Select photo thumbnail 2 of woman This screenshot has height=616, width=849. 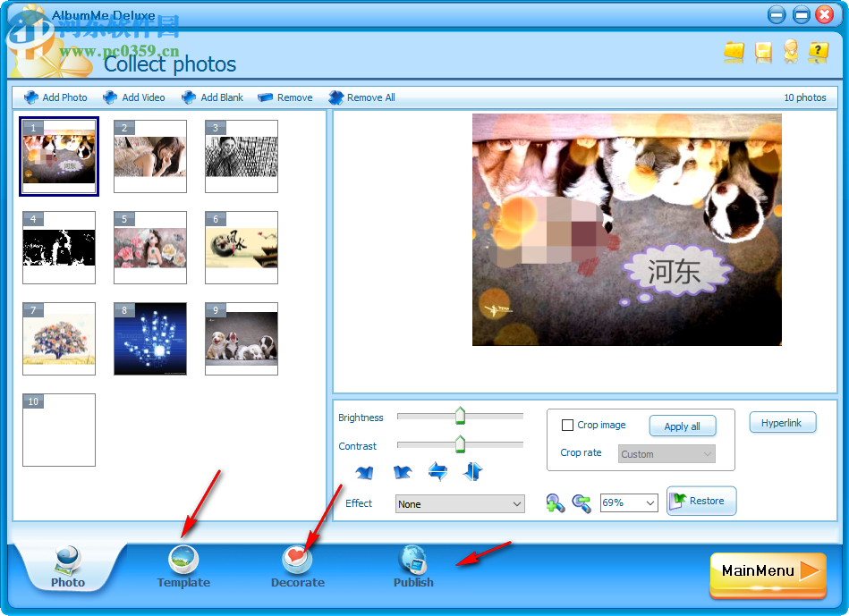(150, 156)
